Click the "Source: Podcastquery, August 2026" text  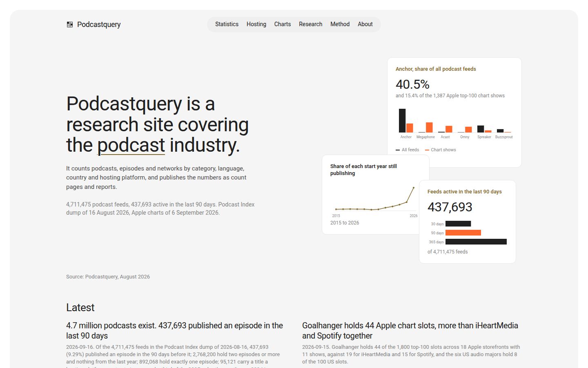click(x=108, y=277)
